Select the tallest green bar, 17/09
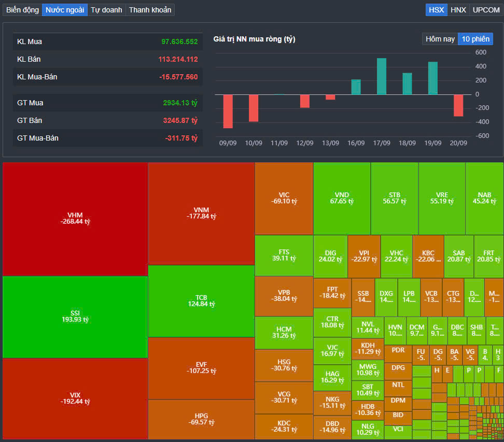This screenshot has width=504, height=442. 382,76
